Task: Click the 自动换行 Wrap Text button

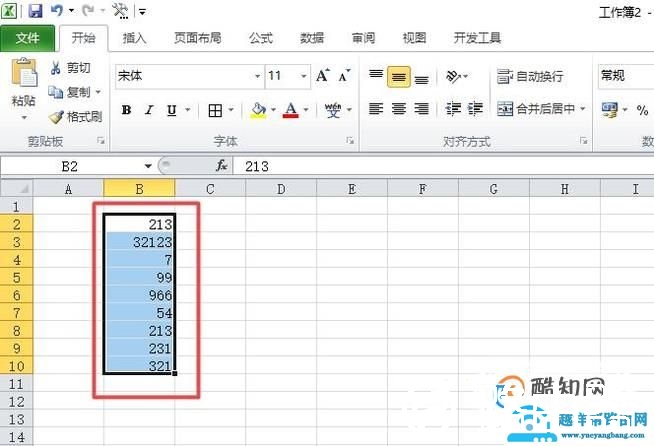Action: click(530, 76)
